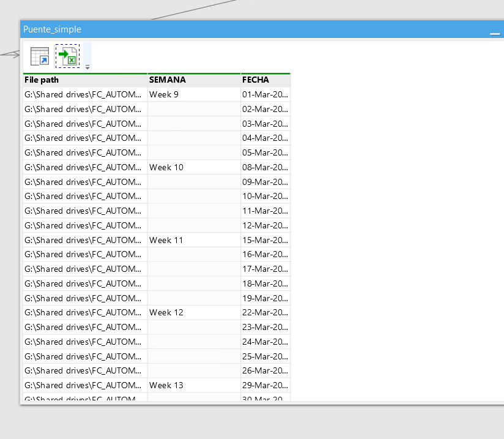This screenshot has width=504, height=439.
Task: Click the table view icon in Puente_simple toolbar
Action: tap(40, 56)
